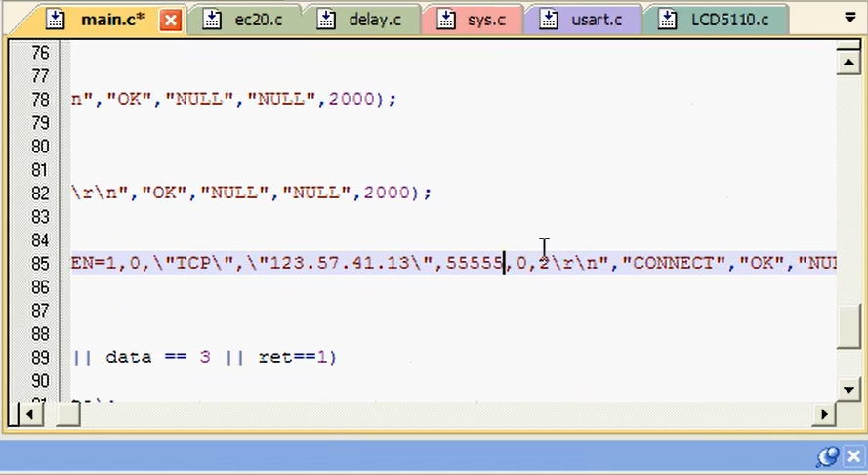Click the horizontal scrollbar thumb
This screenshot has height=475, width=868.
pyautogui.click(x=68, y=414)
